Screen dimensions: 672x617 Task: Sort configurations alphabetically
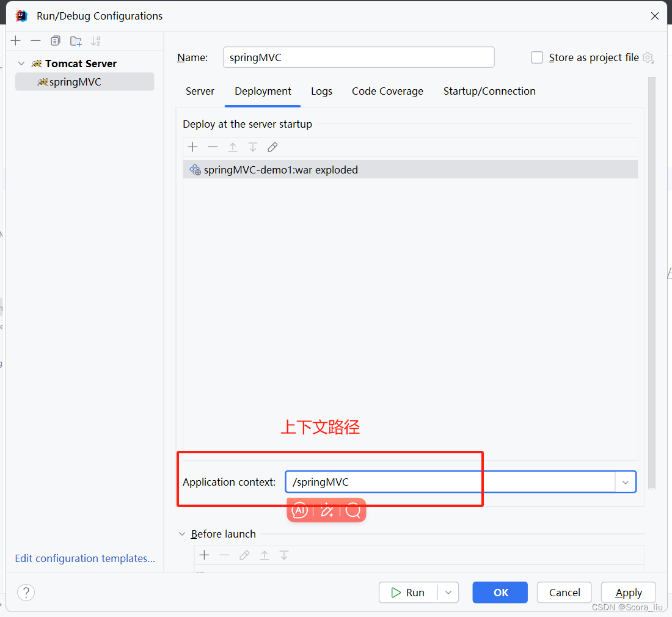point(95,41)
